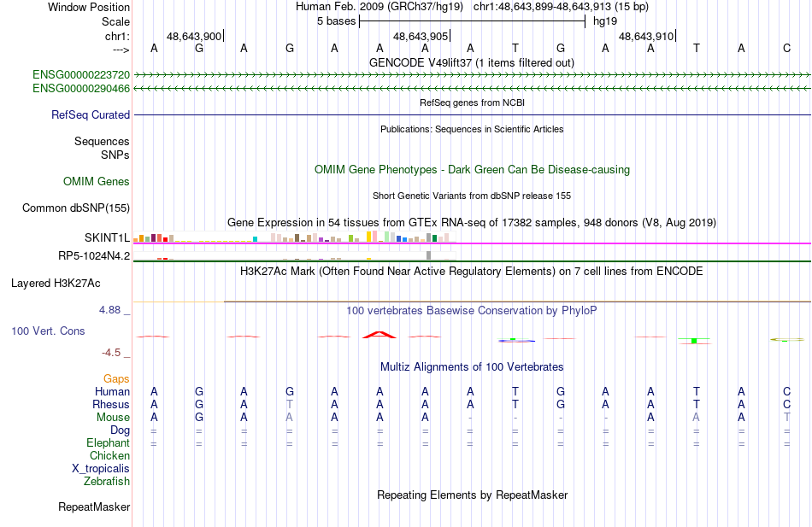
Task: Click the brown H3K27Ac signal line
Action: (x=517, y=302)
